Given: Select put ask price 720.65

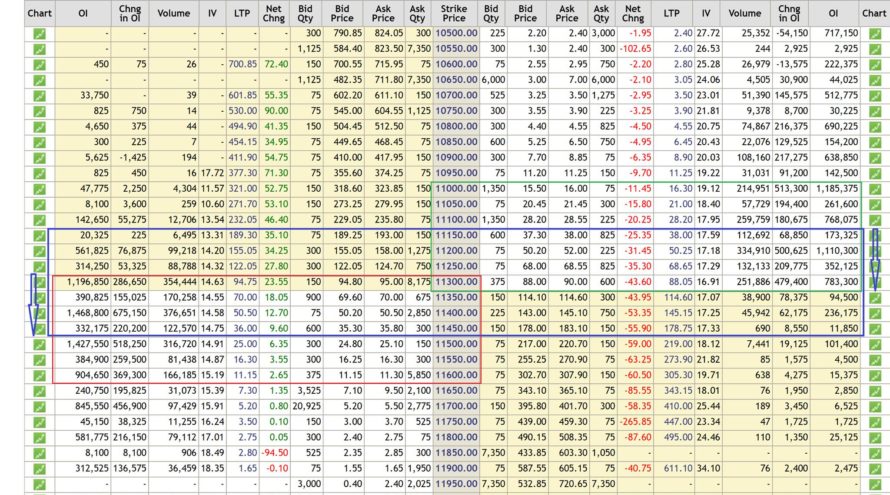Looking at the screenshot, I should point(572,484).
